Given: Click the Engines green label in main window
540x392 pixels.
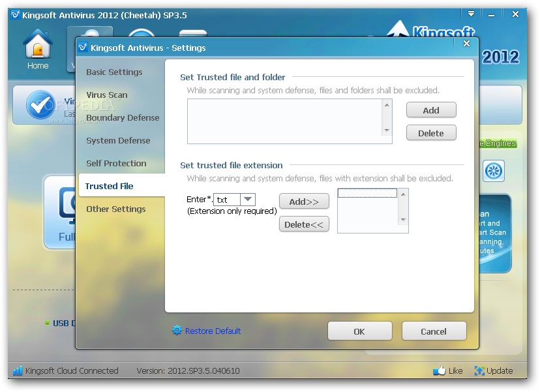Looking at the screenshot, I should click(498, 143).
